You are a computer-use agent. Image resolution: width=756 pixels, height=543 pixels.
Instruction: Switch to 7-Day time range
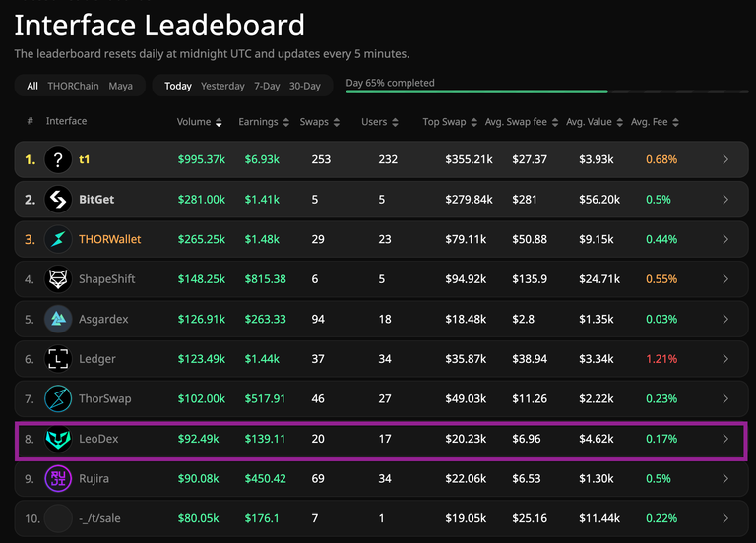pos(267,86)
